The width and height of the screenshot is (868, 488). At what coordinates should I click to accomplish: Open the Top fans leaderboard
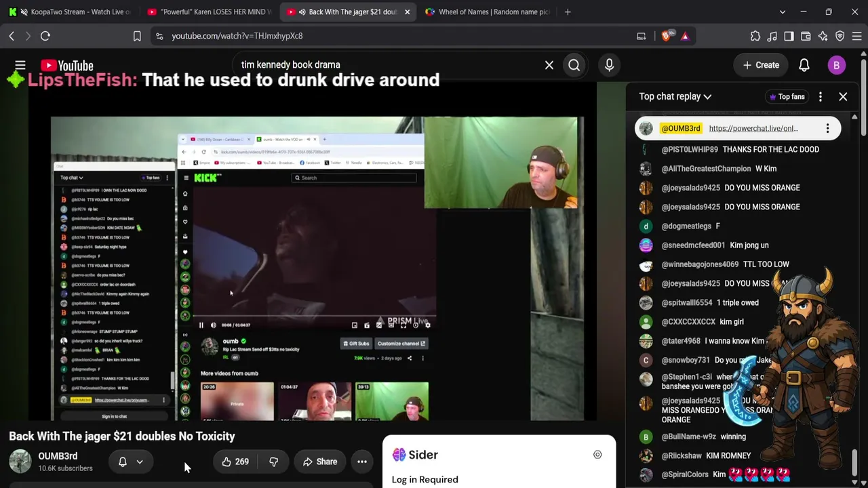click(x=786, y=96)
